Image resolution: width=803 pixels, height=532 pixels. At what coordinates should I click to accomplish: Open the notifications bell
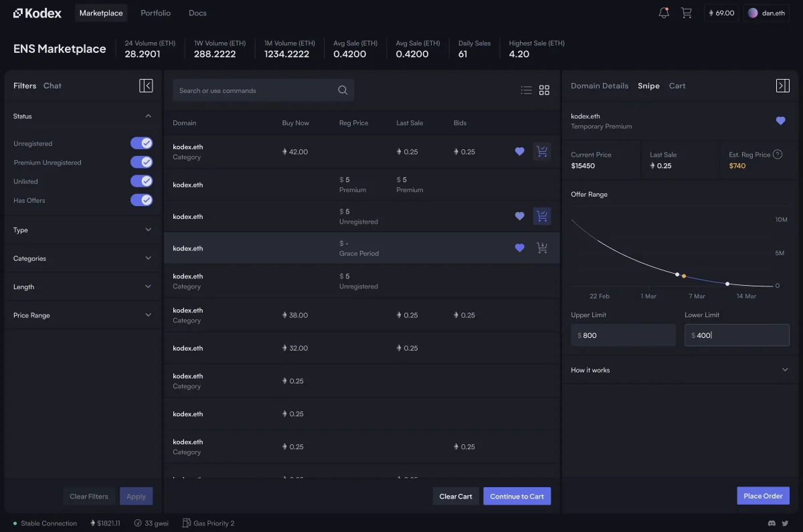(x=664, y=13)
